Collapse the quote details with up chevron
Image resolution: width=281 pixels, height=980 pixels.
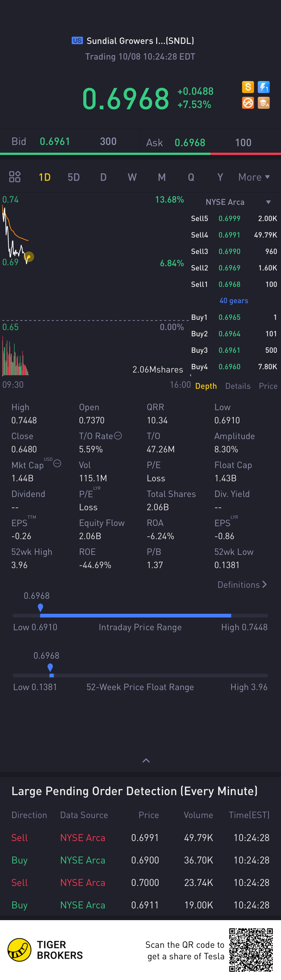pyautogui.click(x=146, y=760)
